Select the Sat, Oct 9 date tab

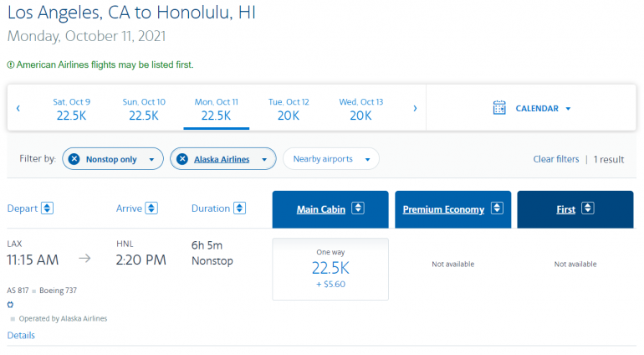tap(71, 109)
